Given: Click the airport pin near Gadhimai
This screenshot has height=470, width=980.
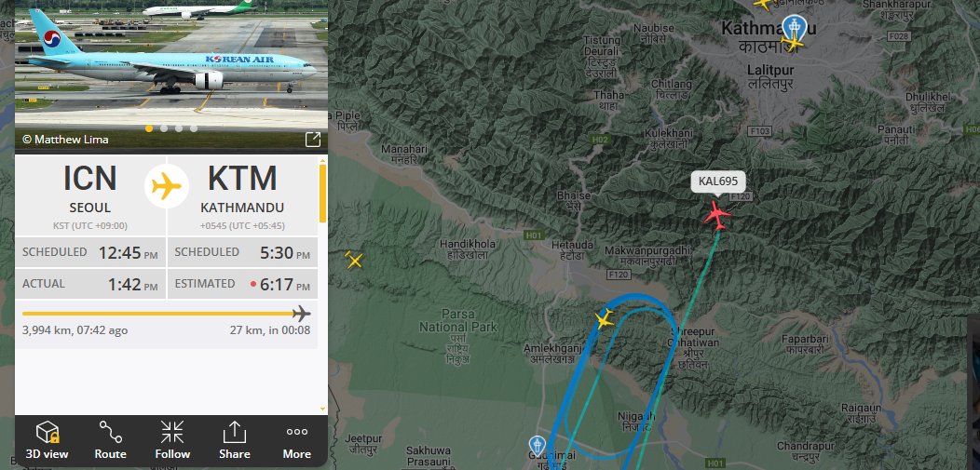Looking at the screenshot, I should (x=537, y=446).
